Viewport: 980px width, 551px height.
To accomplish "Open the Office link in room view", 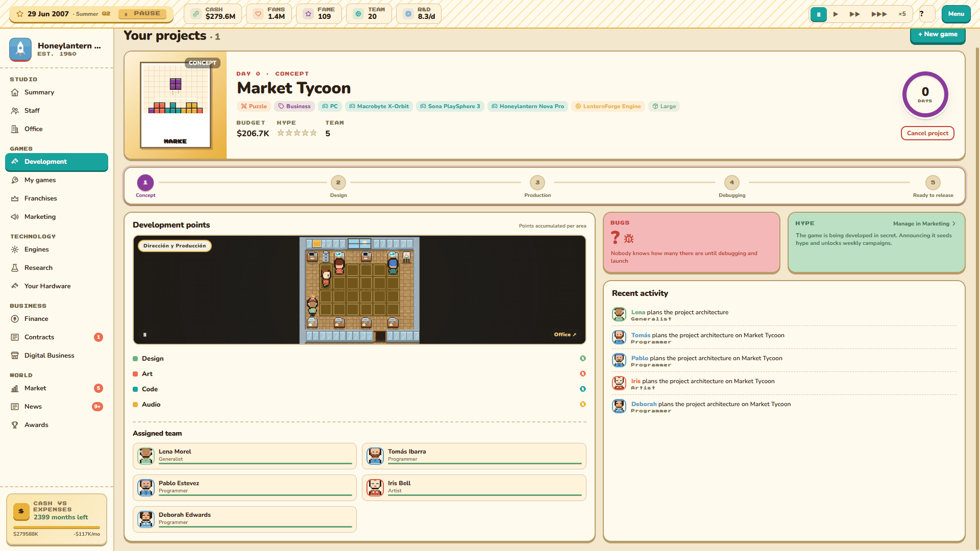I will 565,335.
